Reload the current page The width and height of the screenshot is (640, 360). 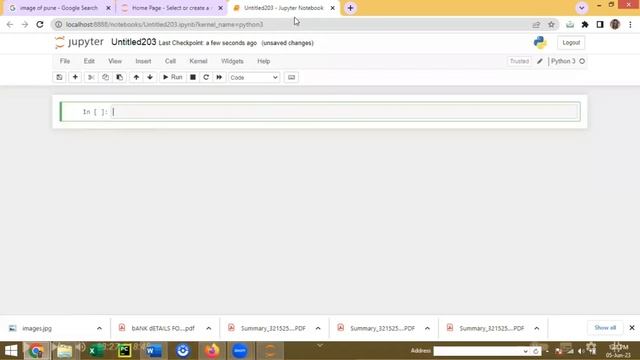[x=40, y=24]
